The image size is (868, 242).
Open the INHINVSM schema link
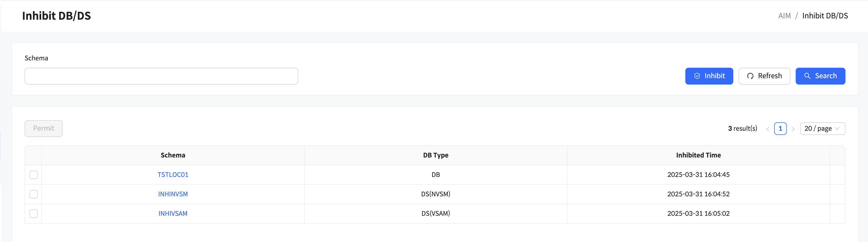pos(173,194)
